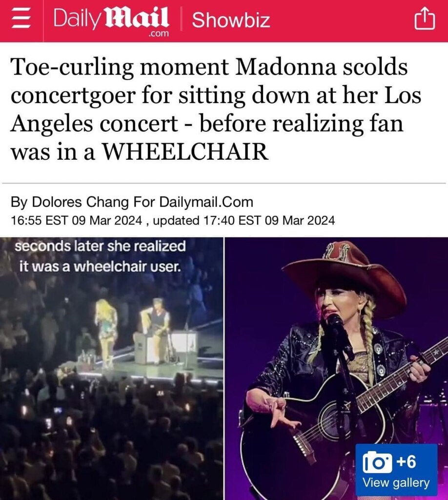This screenshot has width=448, height=500.
Task: Click the +6 photo count
Action: click(x=406, y=461)
